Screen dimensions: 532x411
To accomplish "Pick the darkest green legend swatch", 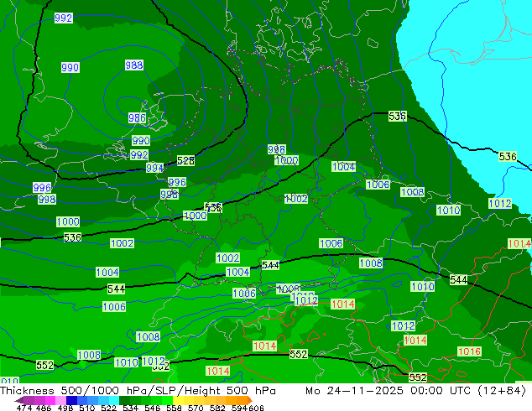I will pos(124,400).
